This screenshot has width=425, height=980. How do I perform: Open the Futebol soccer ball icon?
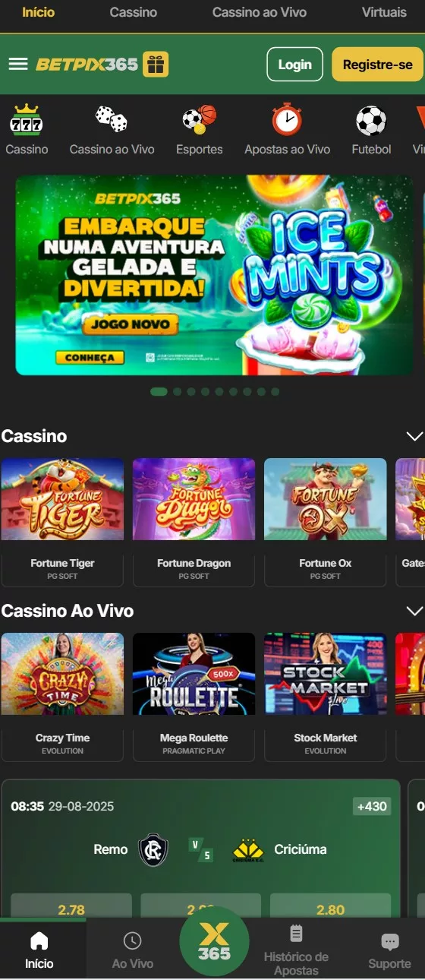click(x=371, y=120)
